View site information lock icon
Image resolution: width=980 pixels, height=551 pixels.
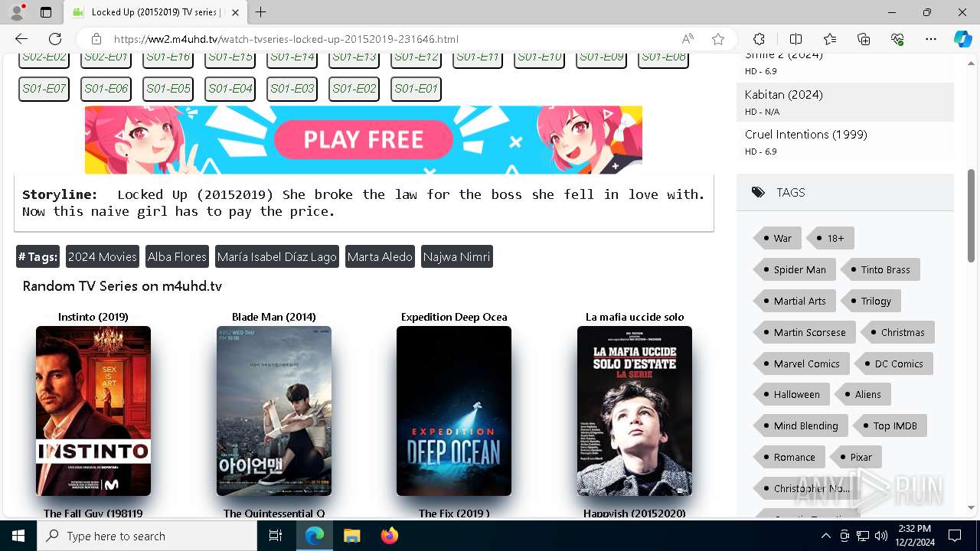(x=96, y=39)
